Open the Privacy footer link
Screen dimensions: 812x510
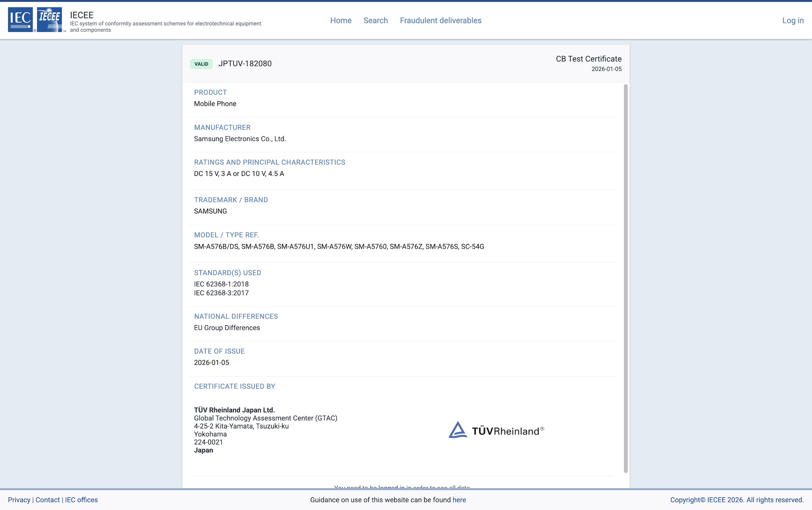(19, 500)
